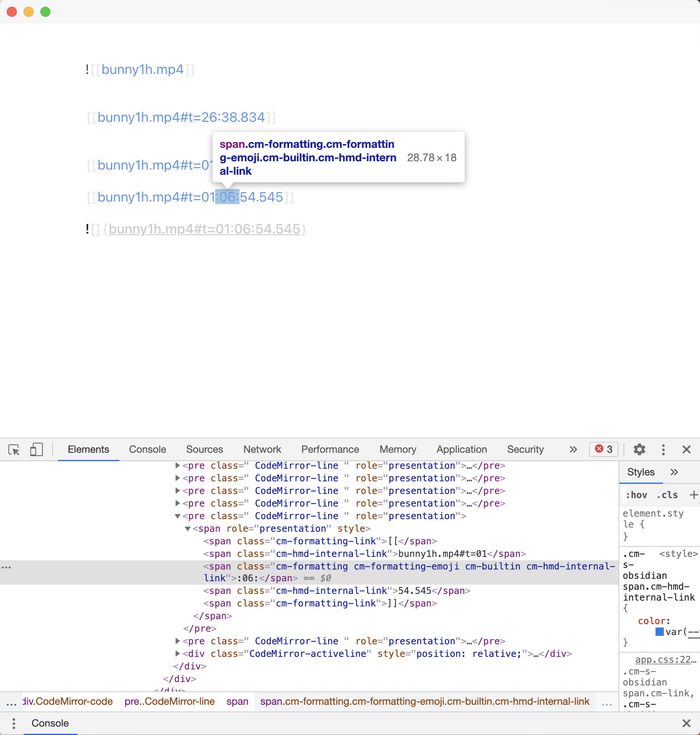Switch to the Network panel
The height and width of the screenshot is (735, 700).
pyautogui.click(x=262, y=449)
